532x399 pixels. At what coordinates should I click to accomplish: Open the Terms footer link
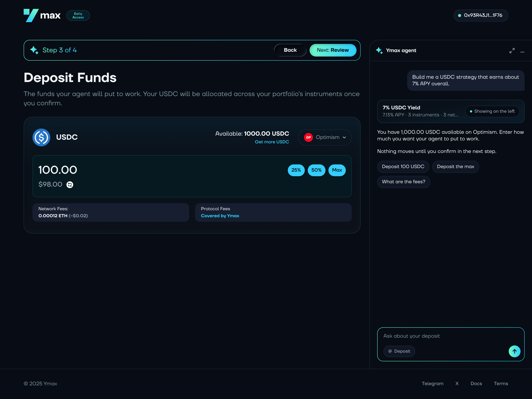pyautogui.click(x=501, y=383)
